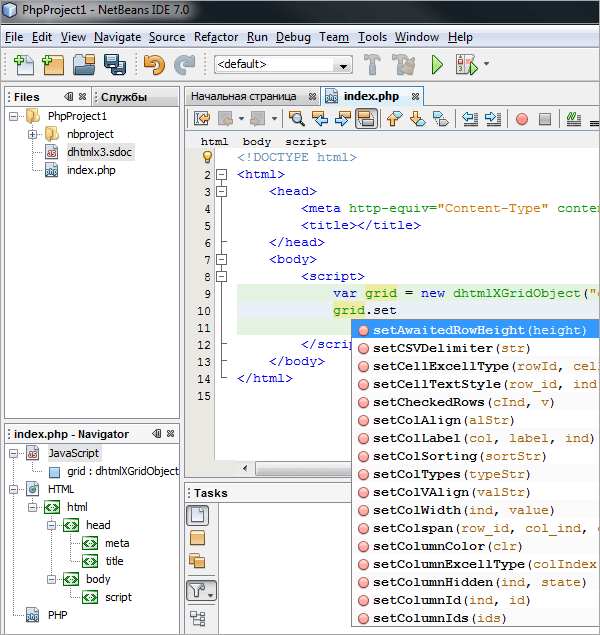Run the project with green play icon

pos(436,65)
